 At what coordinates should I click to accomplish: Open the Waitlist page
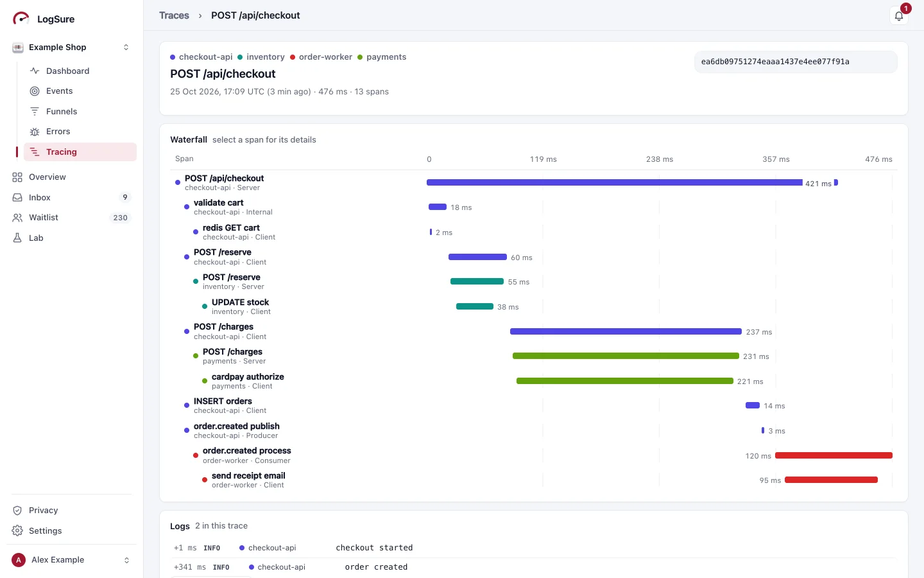pos(72,218)
